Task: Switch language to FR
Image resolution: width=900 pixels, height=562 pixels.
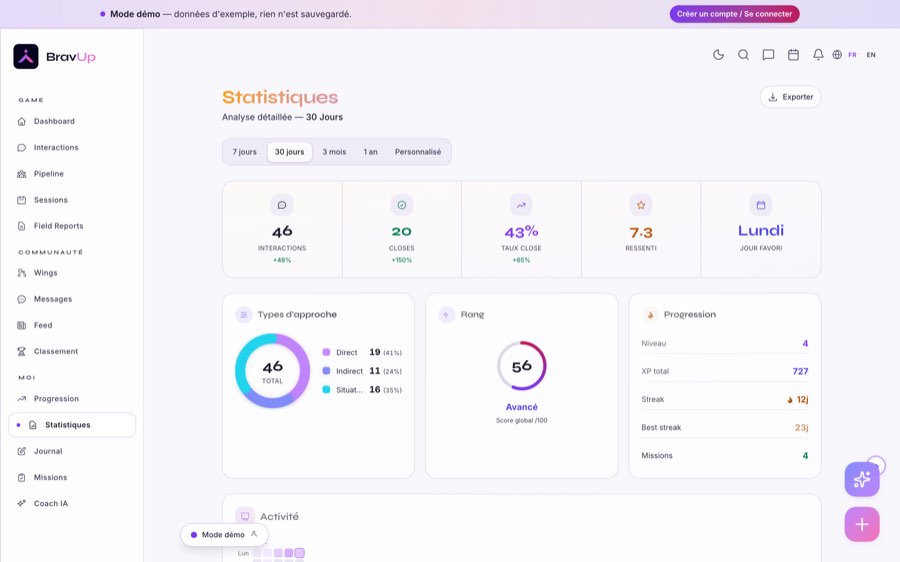Action: tap(852, 55)
